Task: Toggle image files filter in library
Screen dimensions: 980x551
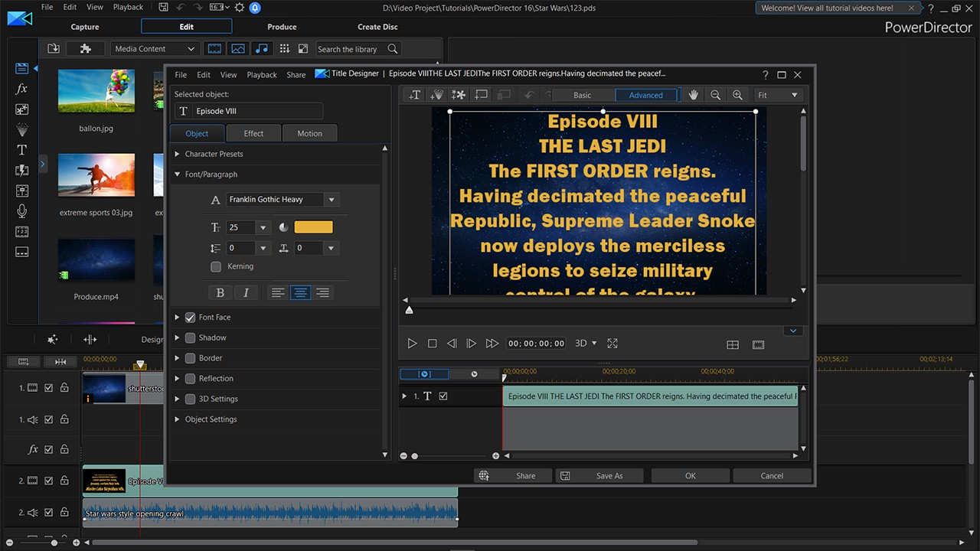Action: point(238,48)
